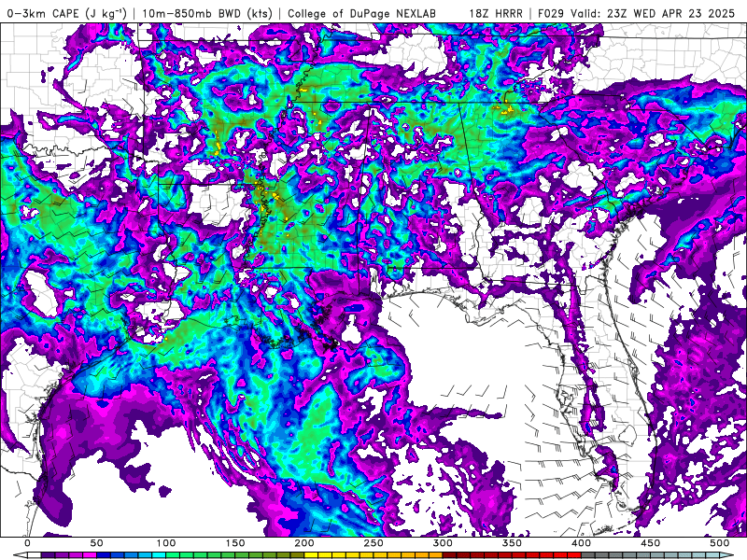The width and height of the screenshot is (747, 560).
Task: Click the '150' color scale label
Action: [235, 543]
